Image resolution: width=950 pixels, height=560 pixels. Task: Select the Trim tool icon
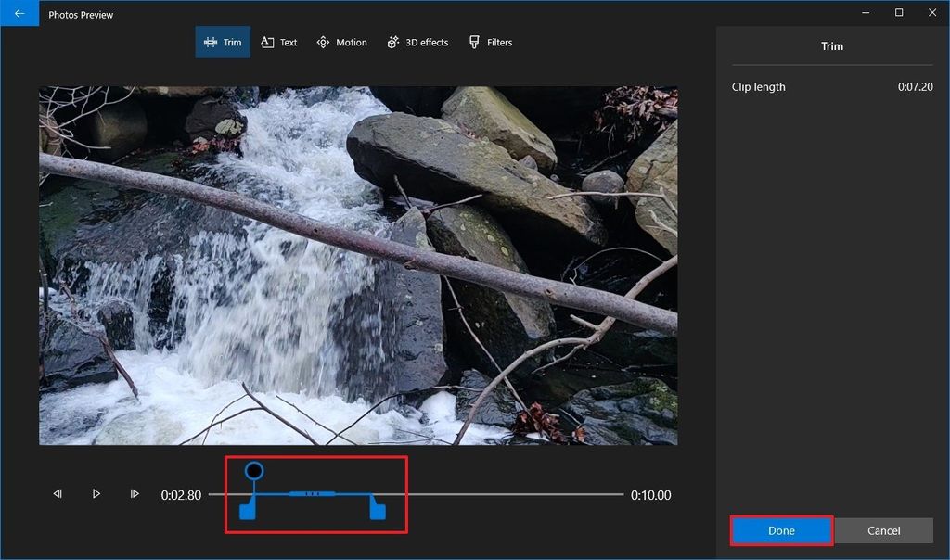tap(212, 42)
